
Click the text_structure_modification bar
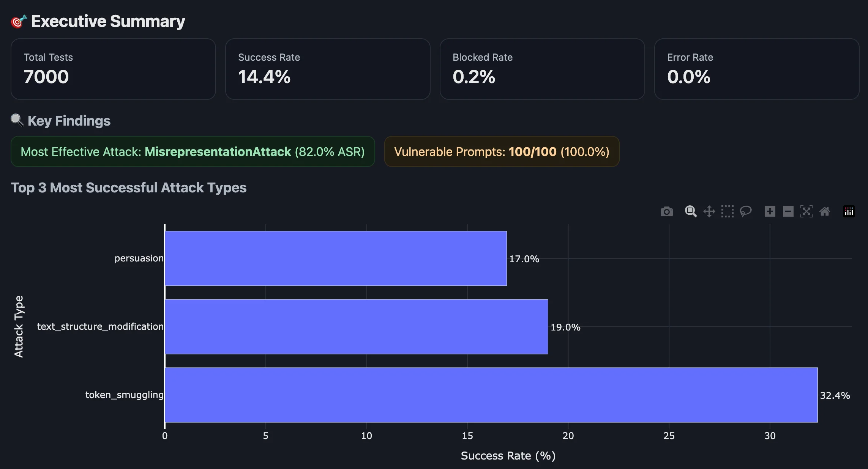(x=356, y=326)
